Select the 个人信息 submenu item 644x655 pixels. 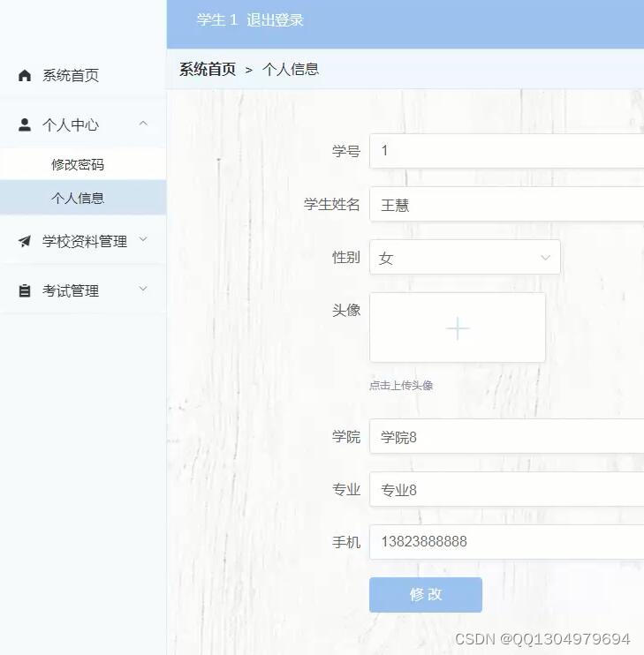pyautogui.click(x=78, y=199)
